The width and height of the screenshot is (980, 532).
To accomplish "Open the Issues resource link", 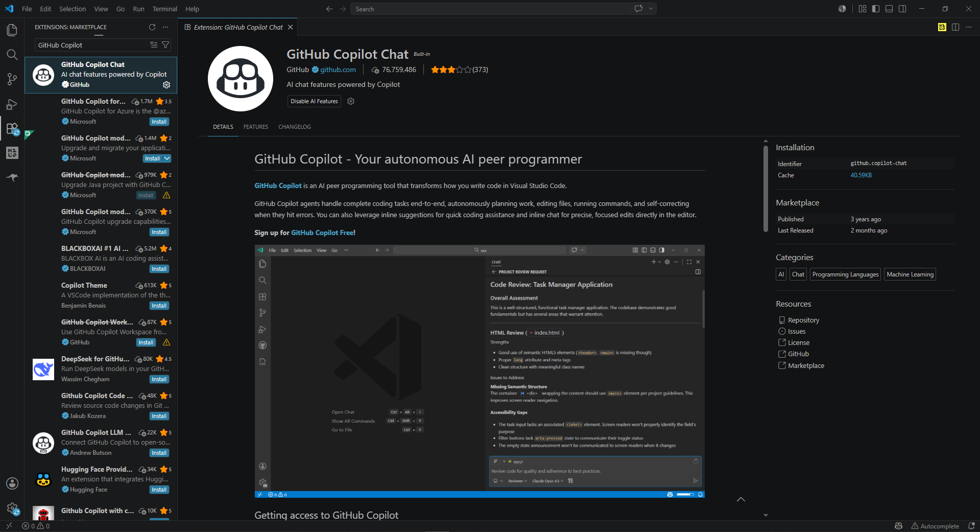I will click(797, 331).
